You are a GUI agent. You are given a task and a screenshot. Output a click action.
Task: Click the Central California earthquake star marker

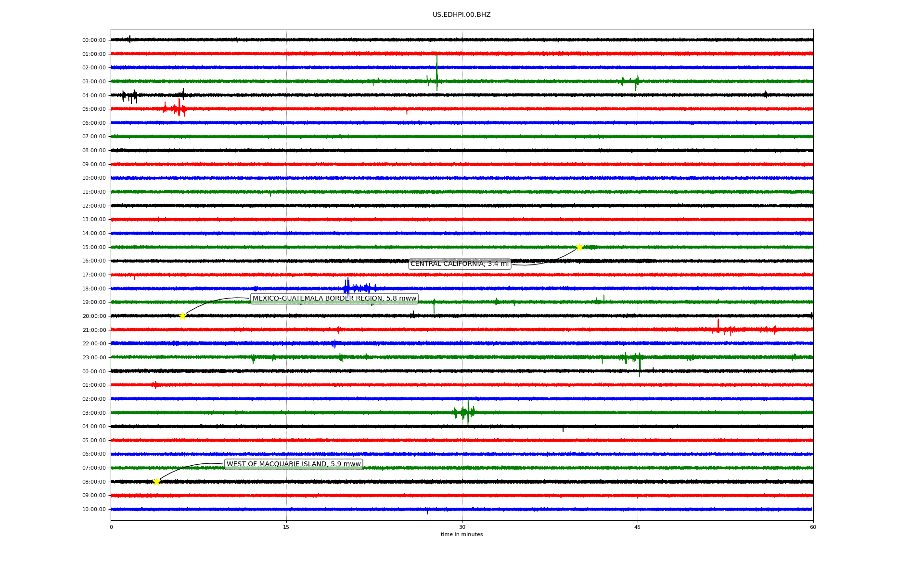click(x=579, y=247)
